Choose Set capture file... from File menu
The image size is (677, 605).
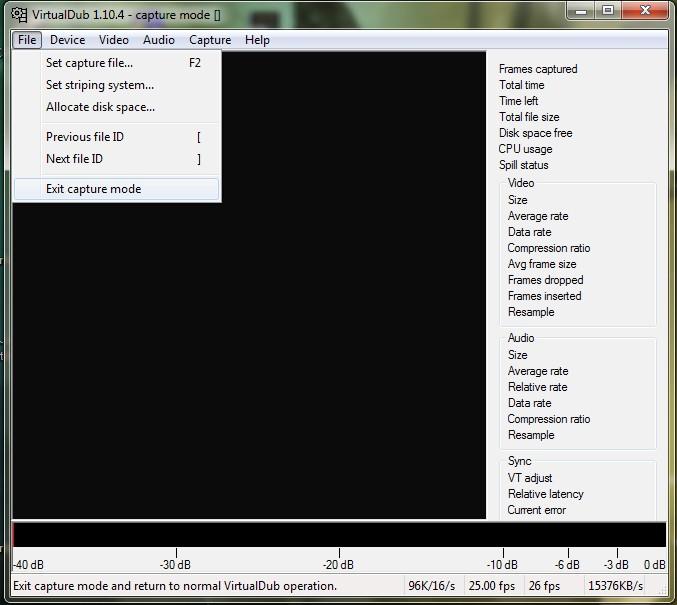117,63
